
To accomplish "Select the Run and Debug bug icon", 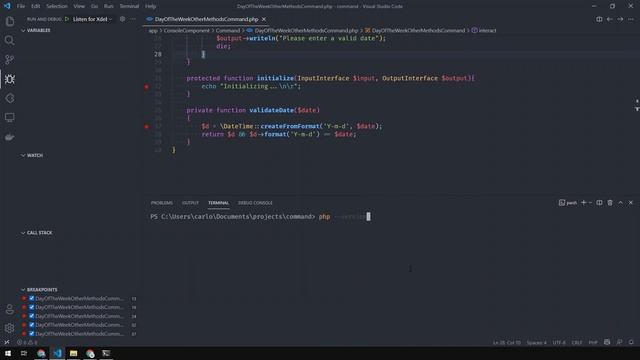I will click(10, 79).
